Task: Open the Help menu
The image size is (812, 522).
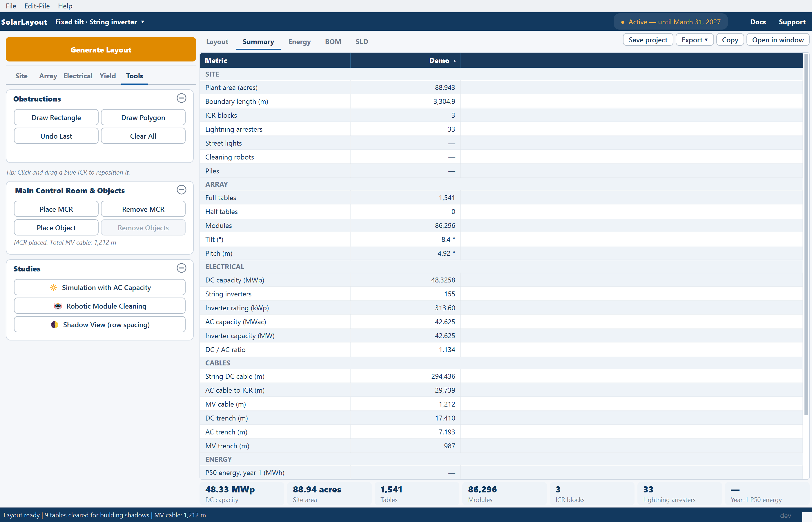Action: click(x=65, y=6)
